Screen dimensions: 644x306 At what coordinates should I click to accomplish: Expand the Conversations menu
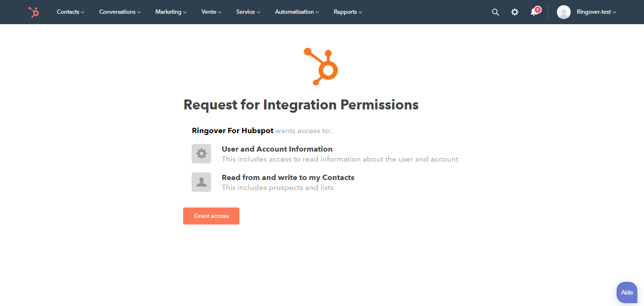tap(120, 12)
